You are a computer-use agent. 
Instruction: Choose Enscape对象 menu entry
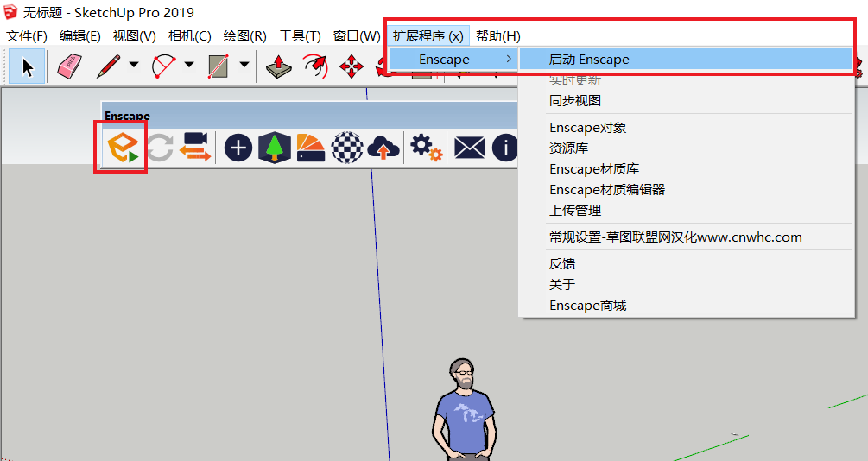click(686, 128)
